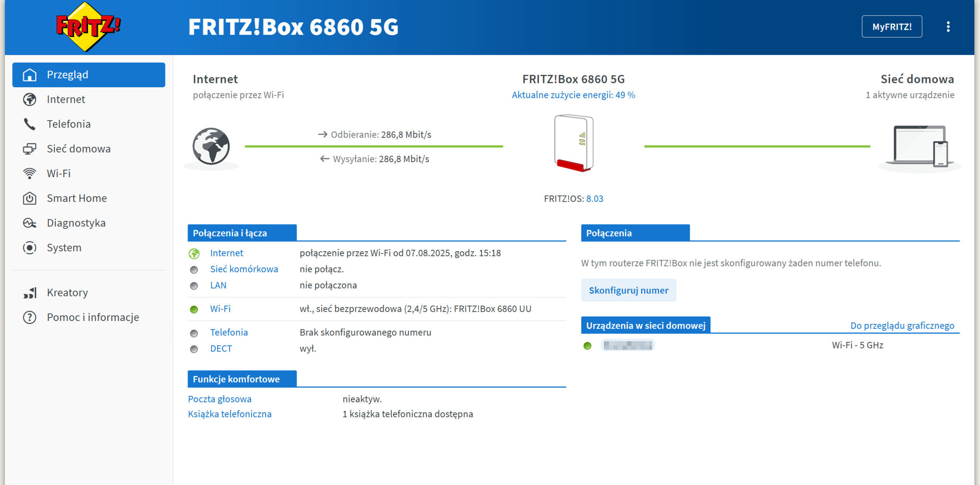Click the Połączenia i łącza section header
Image resolution: width=980 pixels, height=485 pixels.
(242, 233)
